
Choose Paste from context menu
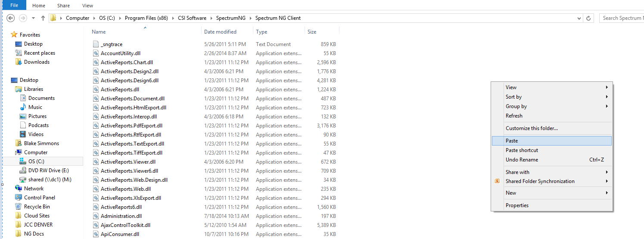552,141
